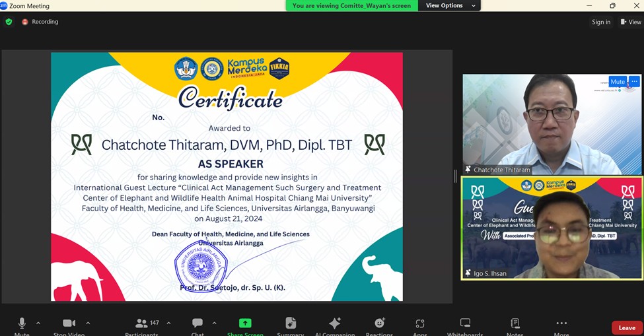Select Chatchote Thitaram's video thumbnail
Image resolution: width=644 pixels, height=336 pixels.
coord(552,124)
